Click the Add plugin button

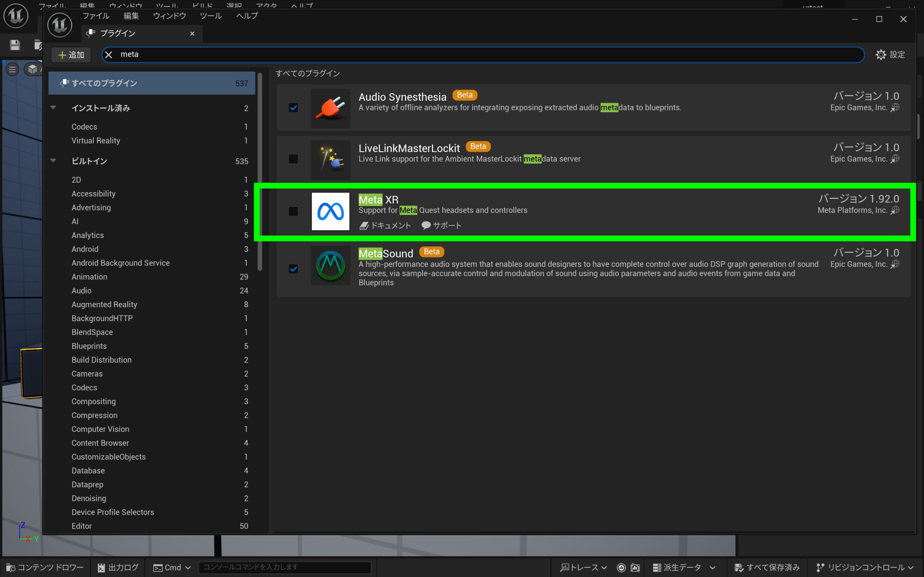71,54
